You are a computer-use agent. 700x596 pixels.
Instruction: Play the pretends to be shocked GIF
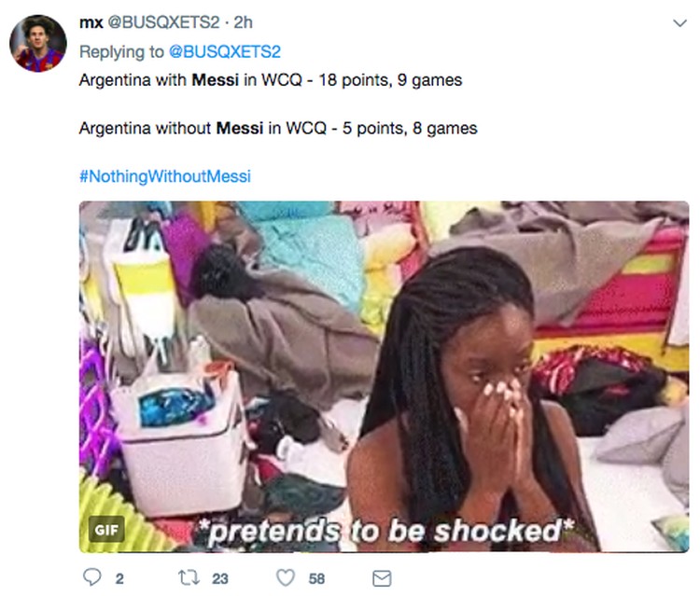384,377
